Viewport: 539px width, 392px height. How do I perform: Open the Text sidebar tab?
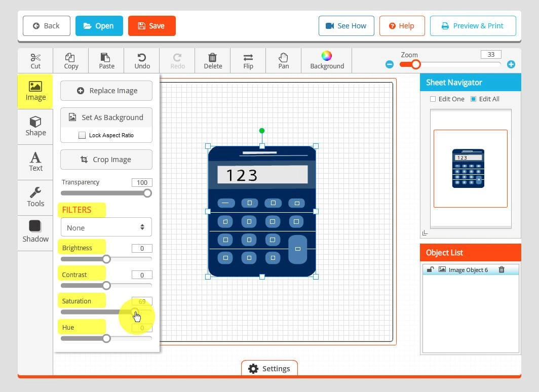click(35, 162)
